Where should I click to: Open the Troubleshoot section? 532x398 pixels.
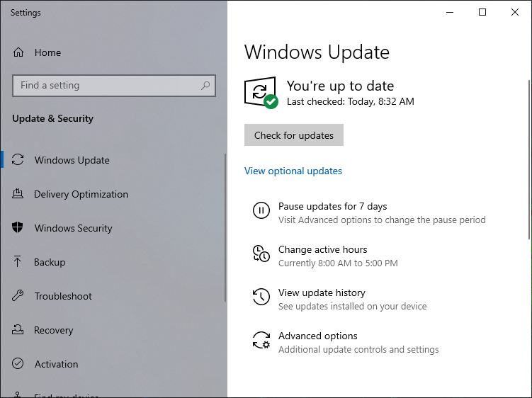[x=112, y=295]
